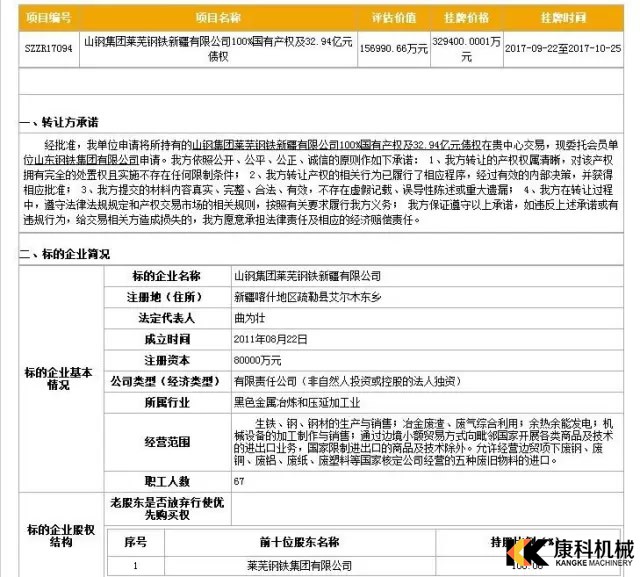Click company type value 有限责任公司
The width and height of the screenshot is (640, 577).
coord(349,382)
